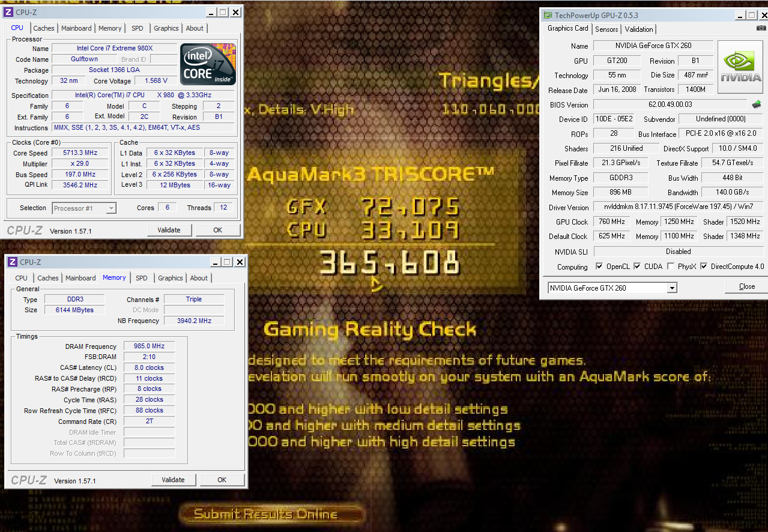Click OK in the Memory CPU-Z window
Screen dimensions: 768x532
222,480
